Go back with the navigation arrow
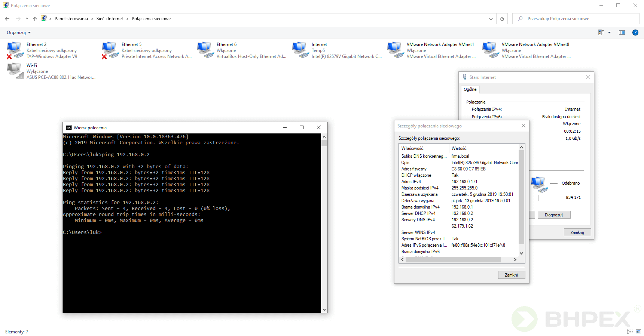 point(7,19)
